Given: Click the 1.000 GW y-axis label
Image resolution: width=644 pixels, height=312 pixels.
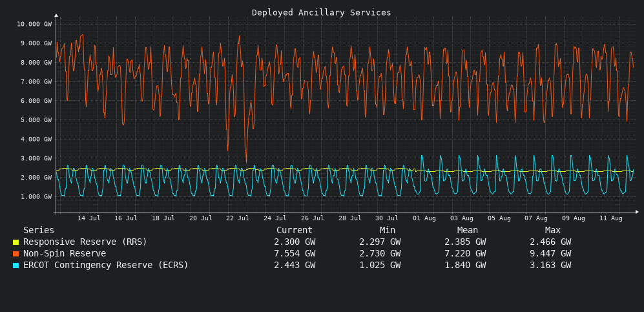Looking at the screenshot, I should click(x=36, y=196).
